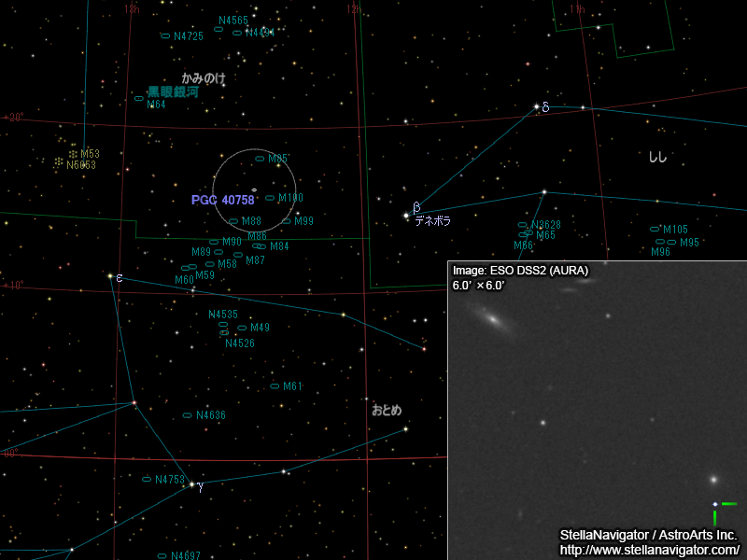Click the Denebola star next to β
This screenshot has width=747, height=560.
pyautogui.click(x=406, y=216)
